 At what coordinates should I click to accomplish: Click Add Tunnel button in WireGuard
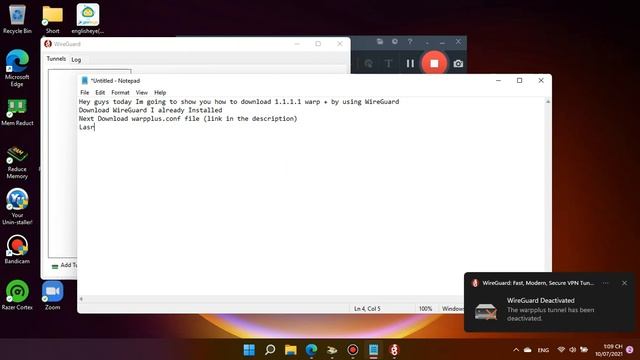(x=65, y=265)
